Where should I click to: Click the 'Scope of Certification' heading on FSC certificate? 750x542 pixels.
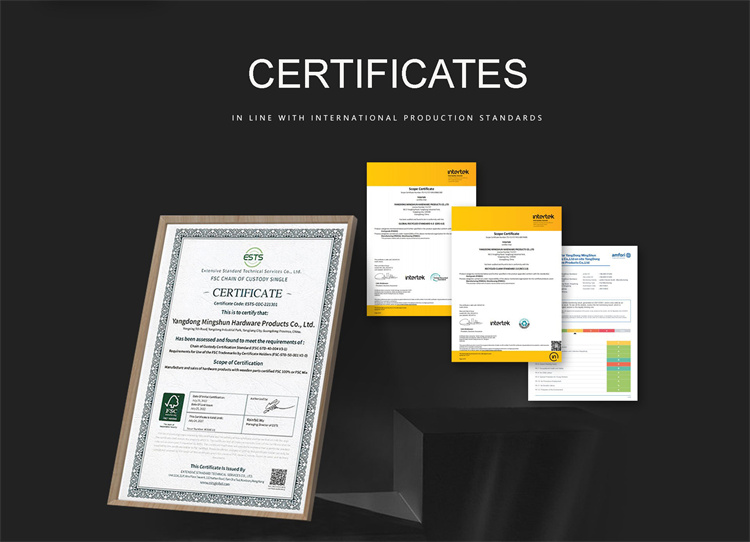[x=232, y=359]
